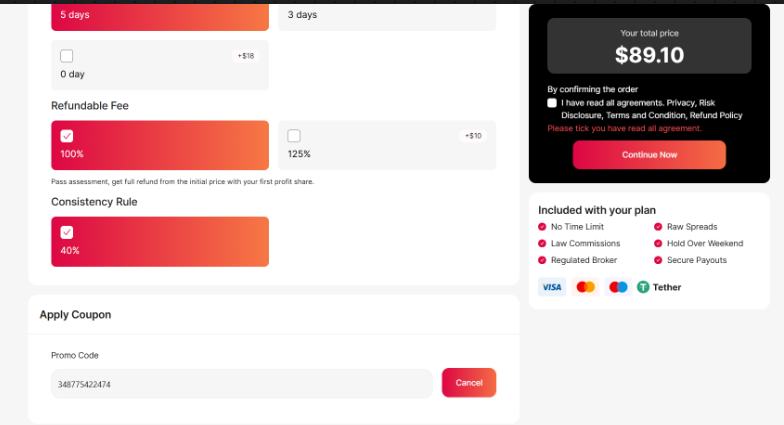Select the 125% refundable fee checkbox
The image size is (784, 425).
pos(294,136)
